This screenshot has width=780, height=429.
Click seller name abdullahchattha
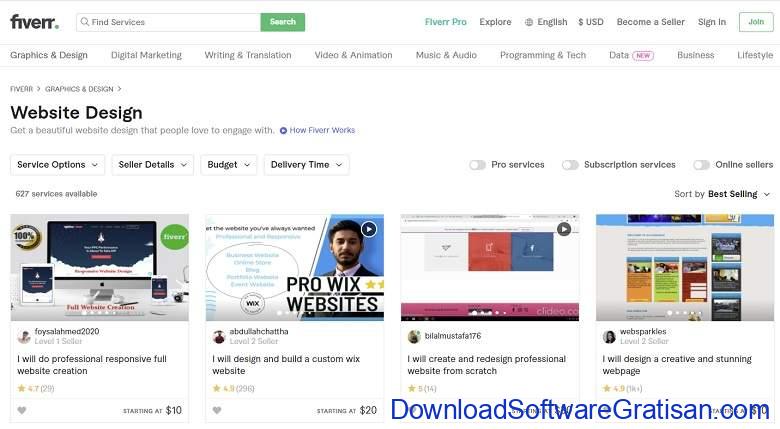[x=259, y=331]
